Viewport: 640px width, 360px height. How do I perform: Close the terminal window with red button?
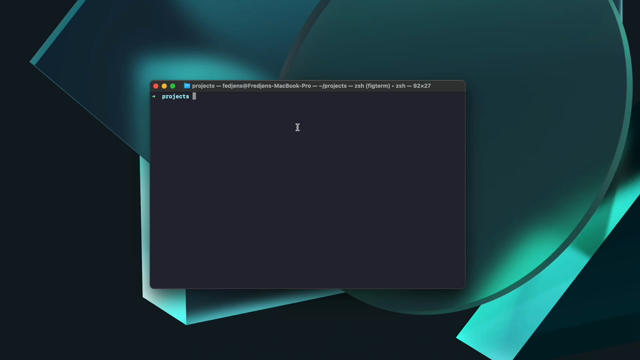pyautogui.click(x=156, y=86)
